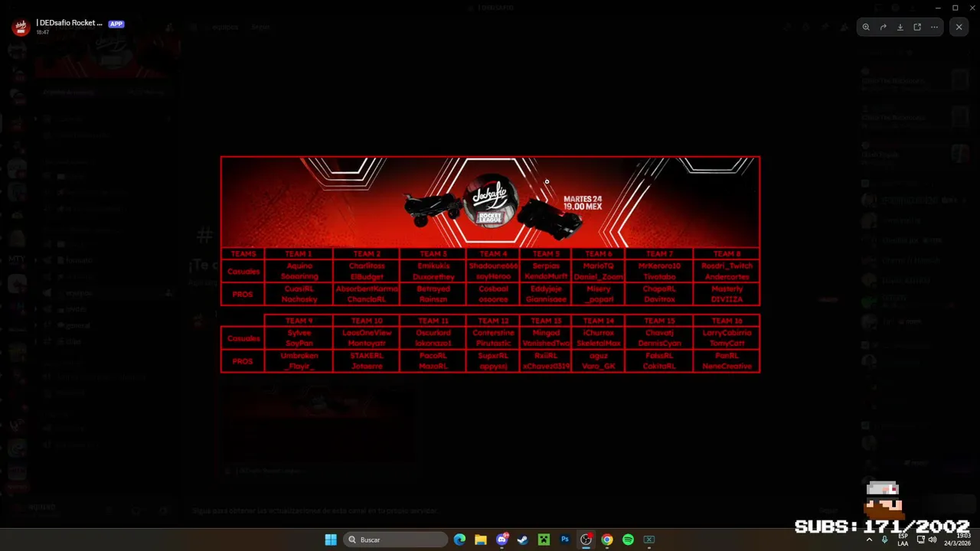Close the Discord window
The height and width of the screenshot is (551, 980).
[x=972, y=8]
